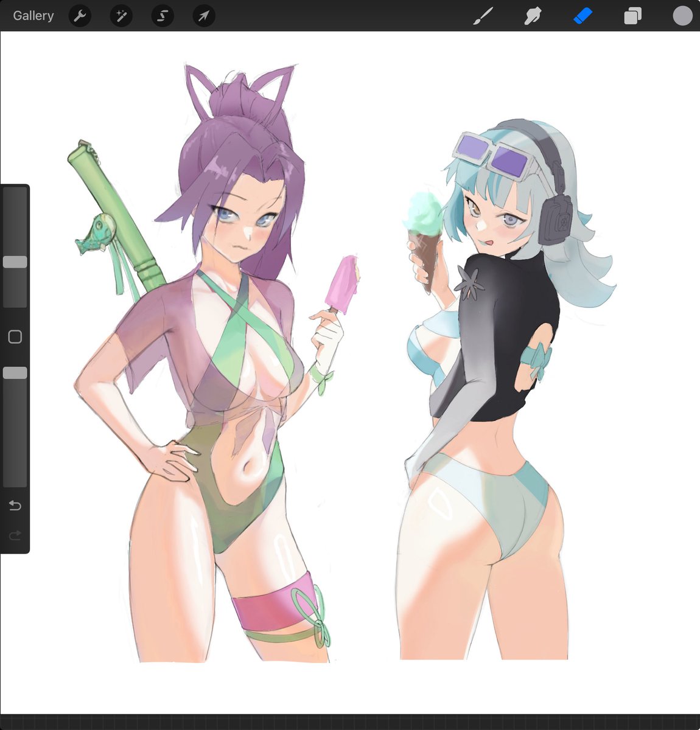Select the Transform arrow tool
The height and width of the screenshot is (730, 700).
point(203,16)
